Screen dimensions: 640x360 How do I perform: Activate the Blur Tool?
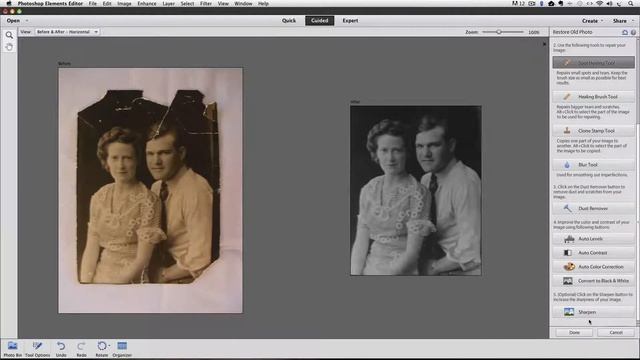pyautogui.click(x=593, y=164)
